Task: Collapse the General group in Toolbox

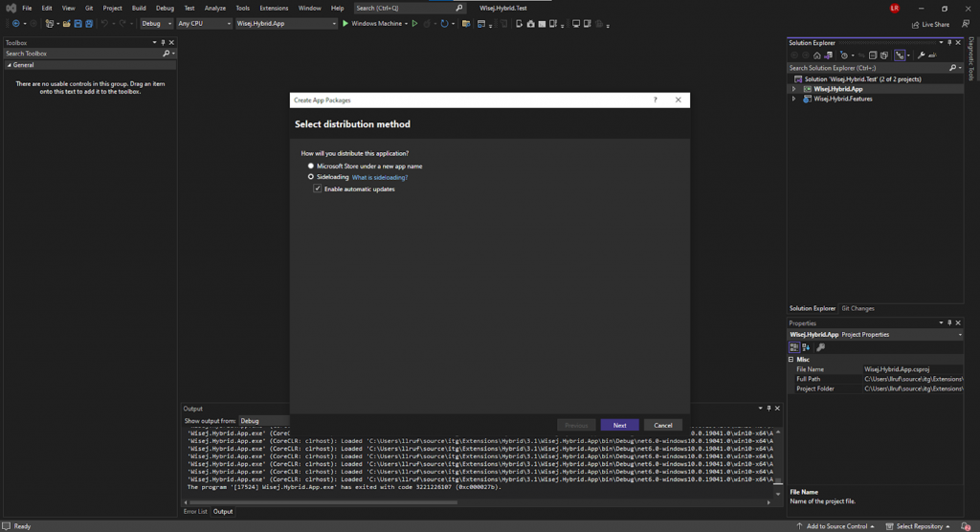Action: click(x=9, y=65)
